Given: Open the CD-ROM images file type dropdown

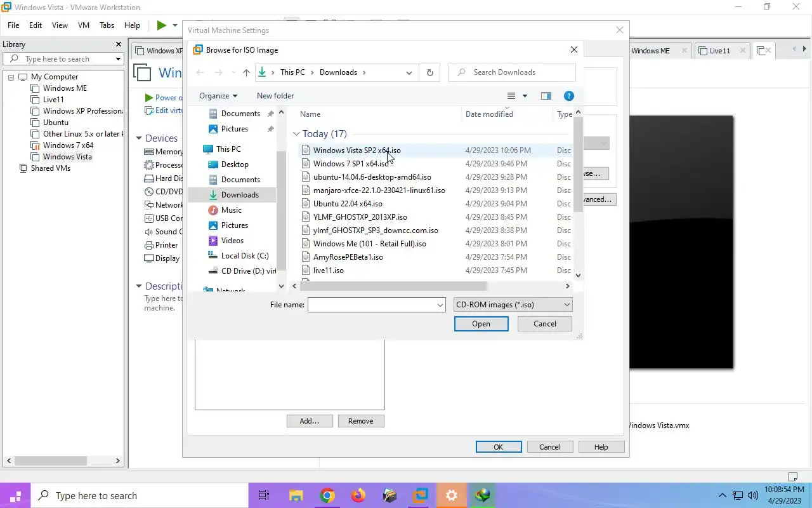Looking at the screenshot, I should (513, 305).
